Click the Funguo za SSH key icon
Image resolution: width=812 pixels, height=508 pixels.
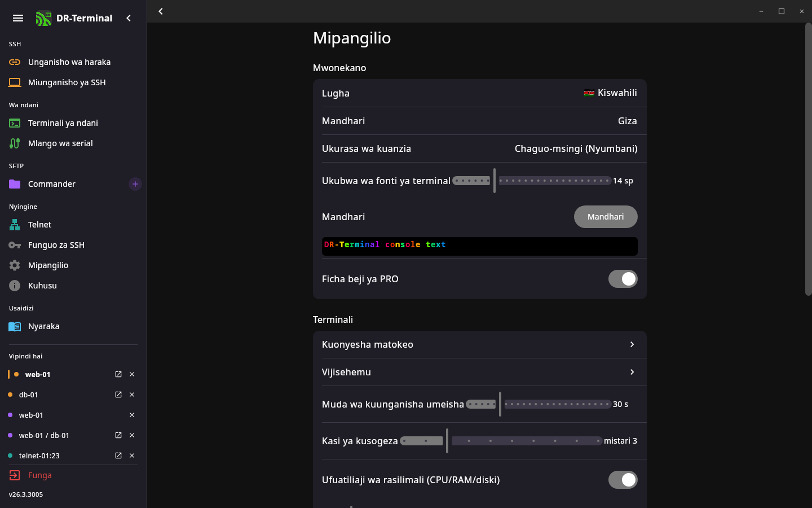click(15, 245)
